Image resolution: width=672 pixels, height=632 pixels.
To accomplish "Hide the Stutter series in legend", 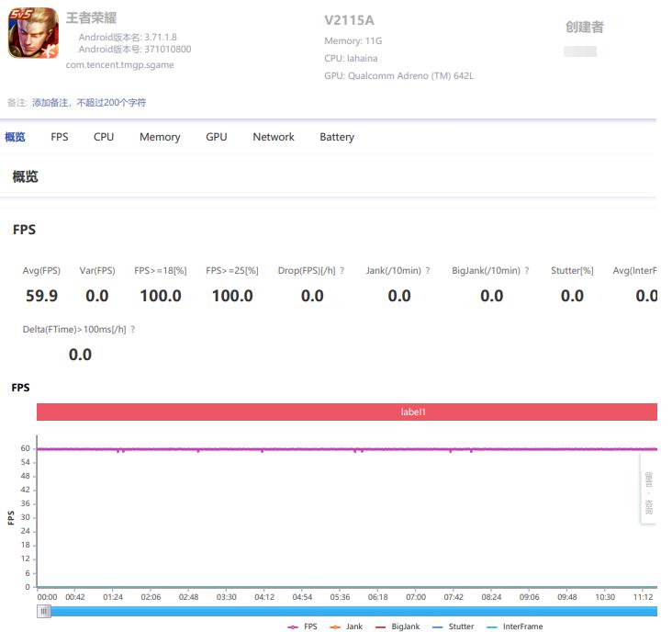I will 454,626.
